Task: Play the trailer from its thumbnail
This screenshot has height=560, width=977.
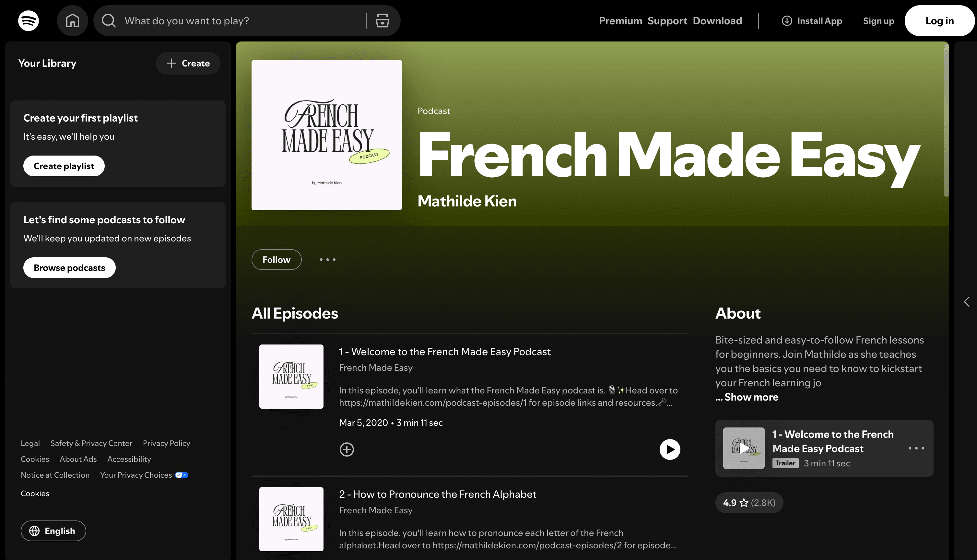Action: pos(744,448)
